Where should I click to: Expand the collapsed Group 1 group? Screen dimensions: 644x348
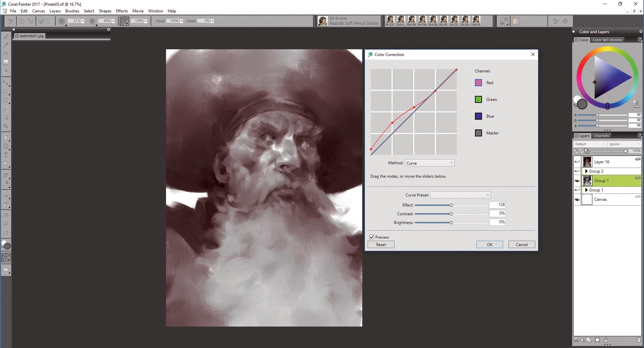pyautogui.click(x=586, y=190)
